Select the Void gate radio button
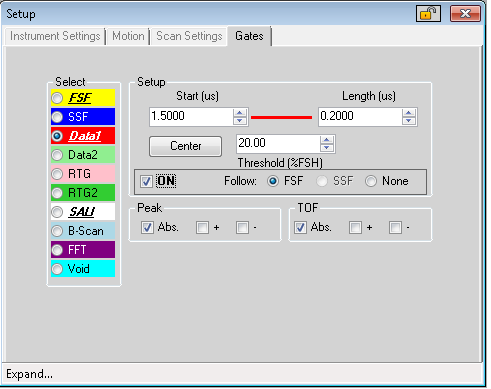The image size is (491, 389). pos(57,269)
